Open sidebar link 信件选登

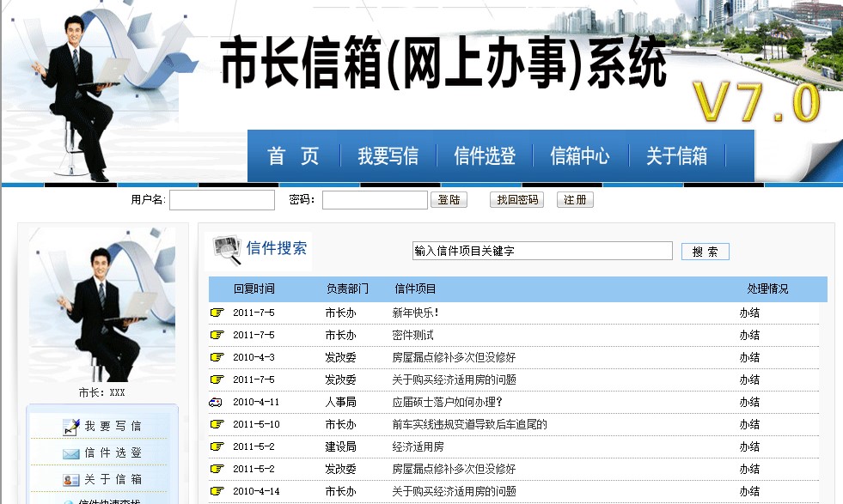coord(113,453)
